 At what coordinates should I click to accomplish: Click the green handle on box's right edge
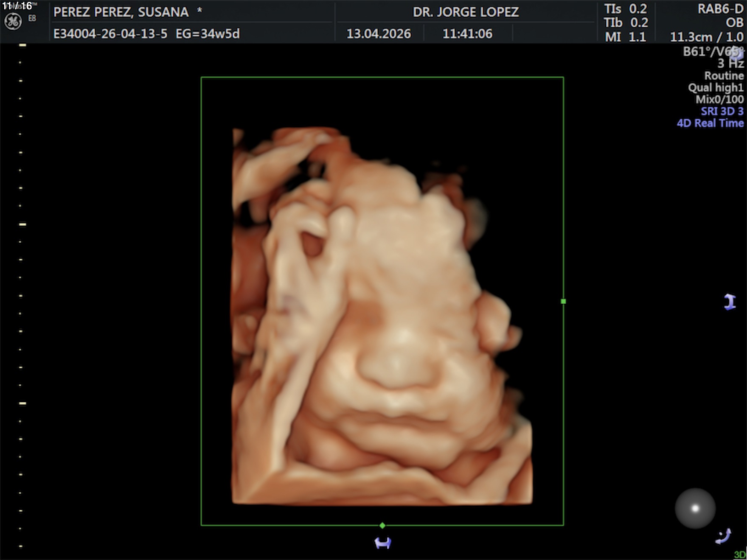coord(563,301)
